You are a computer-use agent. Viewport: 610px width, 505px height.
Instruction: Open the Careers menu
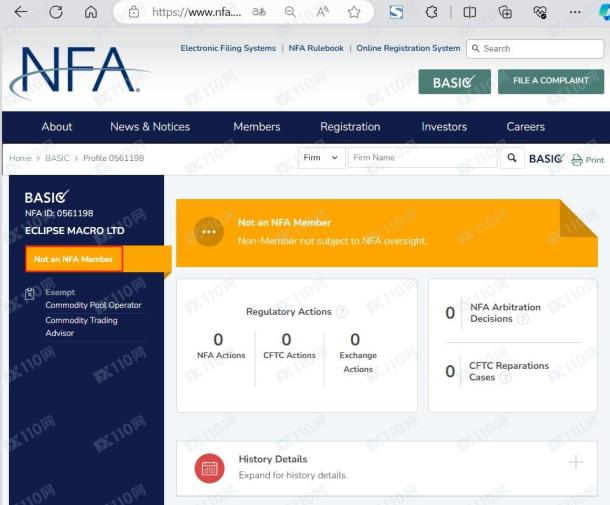click(x=526, y=127)
